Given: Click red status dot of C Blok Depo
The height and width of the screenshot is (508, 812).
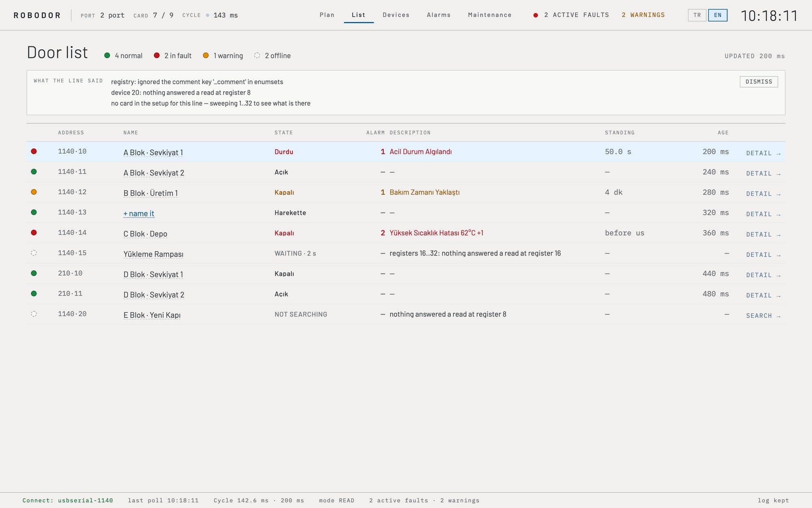Looking at the screenshot, I should click(x=34, y=232).
